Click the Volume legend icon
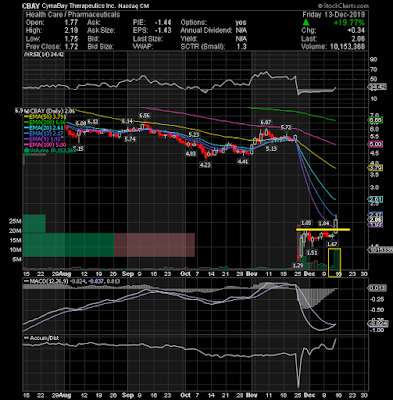 pos(25,151)
